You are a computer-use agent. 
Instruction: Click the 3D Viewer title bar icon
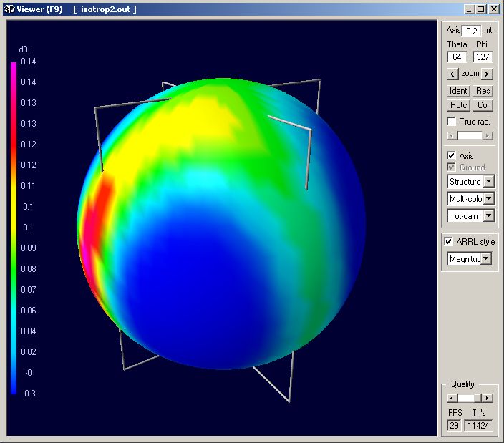click(10, 9)
